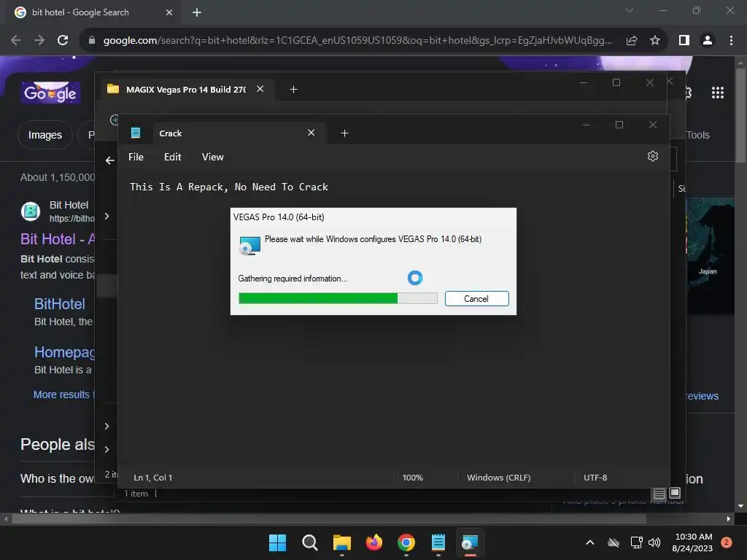Share this page from Chrome address bar

pyautogui.click(x=632, y=41)
